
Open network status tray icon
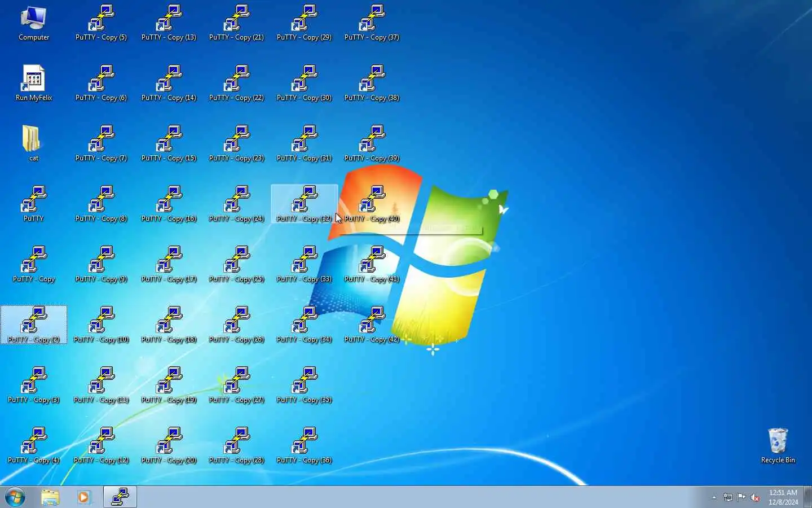(728, 498)
